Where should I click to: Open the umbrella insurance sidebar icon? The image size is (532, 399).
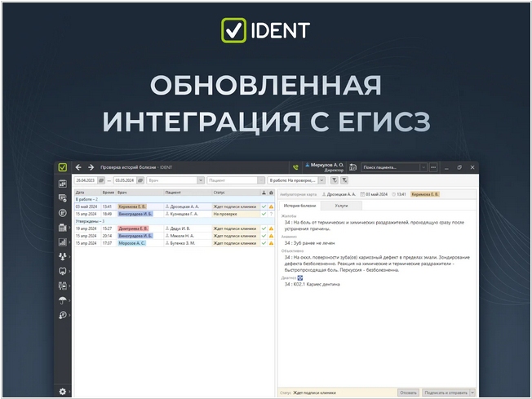tap(63, 300)
